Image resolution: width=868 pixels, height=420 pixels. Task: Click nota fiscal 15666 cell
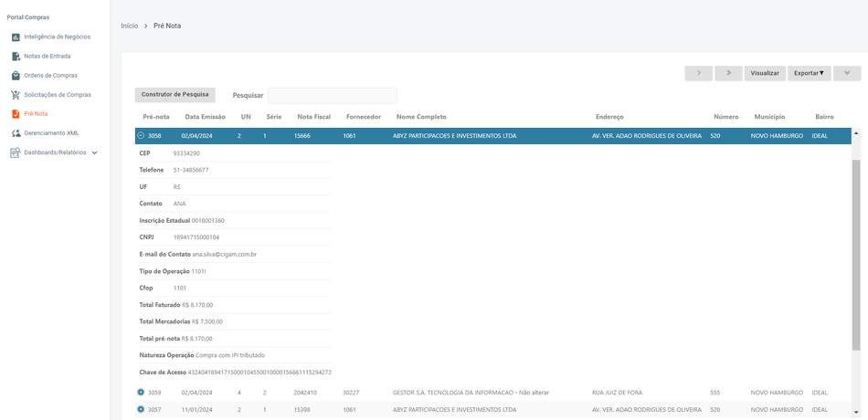click(302, 135)
